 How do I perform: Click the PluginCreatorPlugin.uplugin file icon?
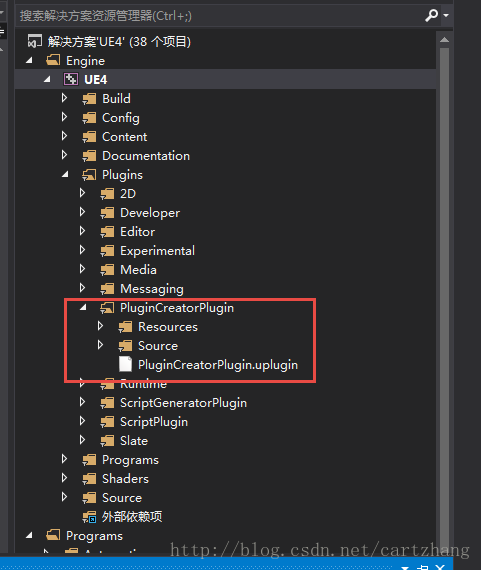[126, 364]
